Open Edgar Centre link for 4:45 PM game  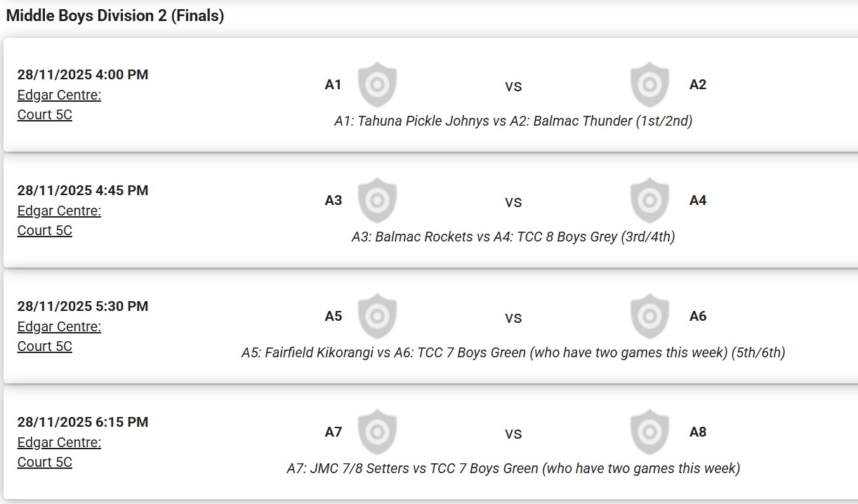(59, 211)
